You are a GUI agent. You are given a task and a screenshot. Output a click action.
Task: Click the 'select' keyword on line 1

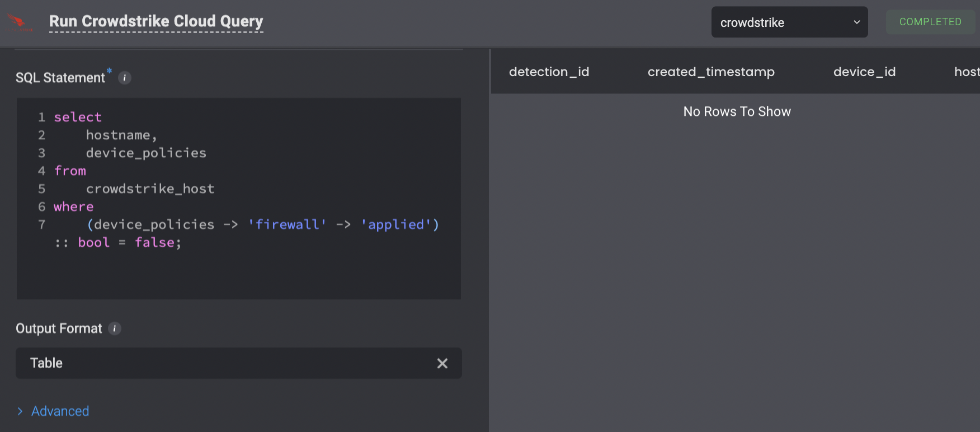pos(78,117)
